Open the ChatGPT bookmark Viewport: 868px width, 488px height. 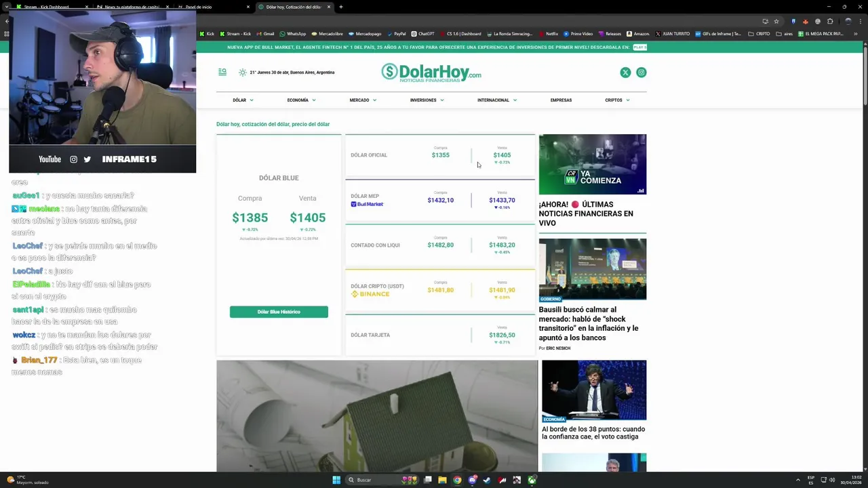[x=422, y=33]
